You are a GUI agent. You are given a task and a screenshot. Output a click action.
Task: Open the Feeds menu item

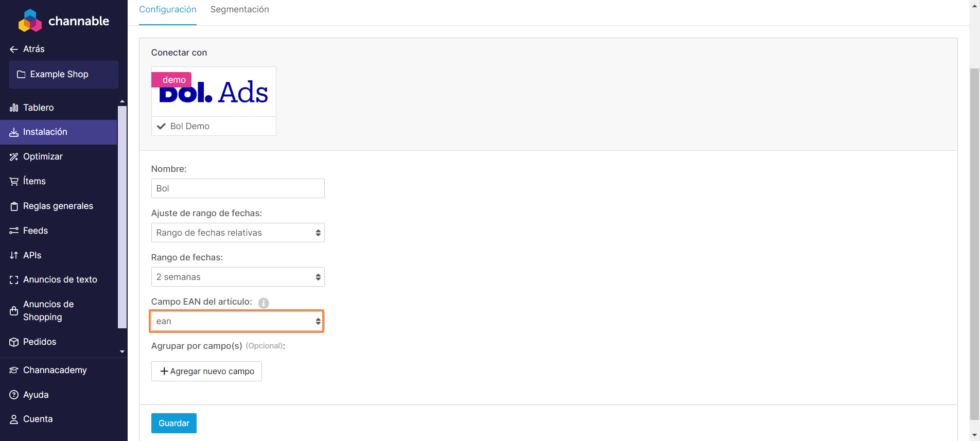(36, 231)
